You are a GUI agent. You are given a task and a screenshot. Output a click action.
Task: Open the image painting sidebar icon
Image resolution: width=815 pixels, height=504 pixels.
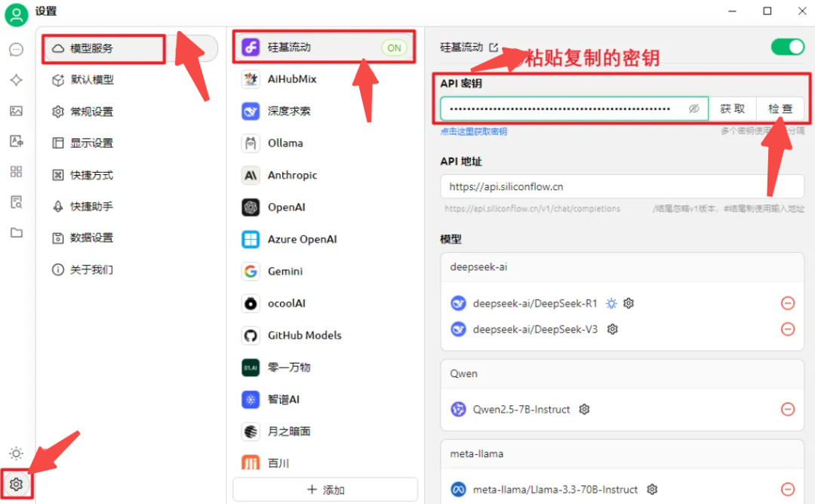coord(16,111)
